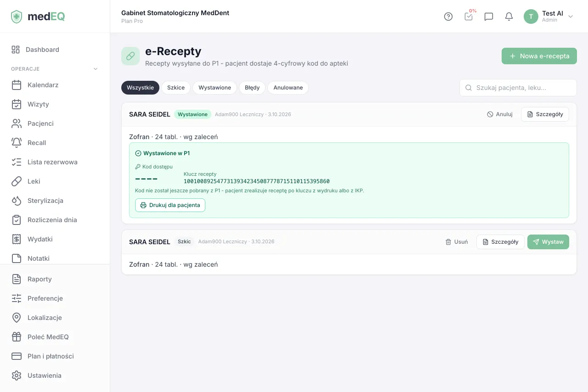
Task: Open Notatki note icon
Action: [17, 258]
